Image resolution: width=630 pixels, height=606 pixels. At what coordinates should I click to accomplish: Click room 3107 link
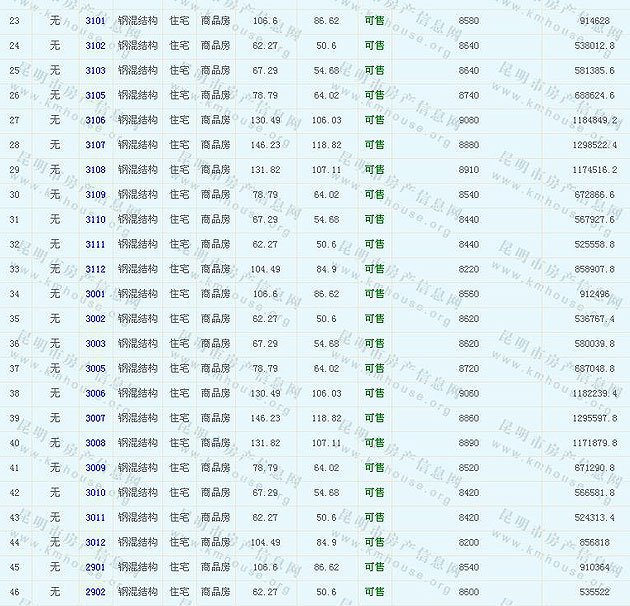[x=95, y=145]
